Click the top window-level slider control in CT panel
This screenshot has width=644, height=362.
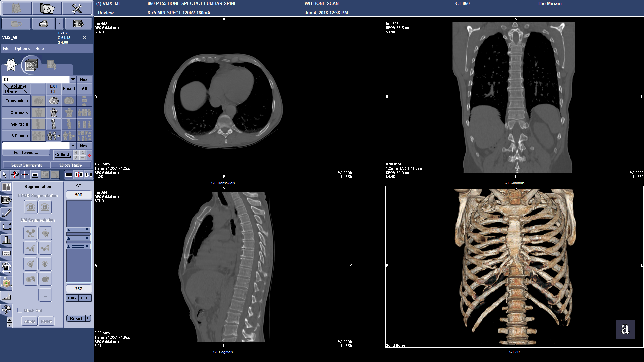[x=78, y=230]
